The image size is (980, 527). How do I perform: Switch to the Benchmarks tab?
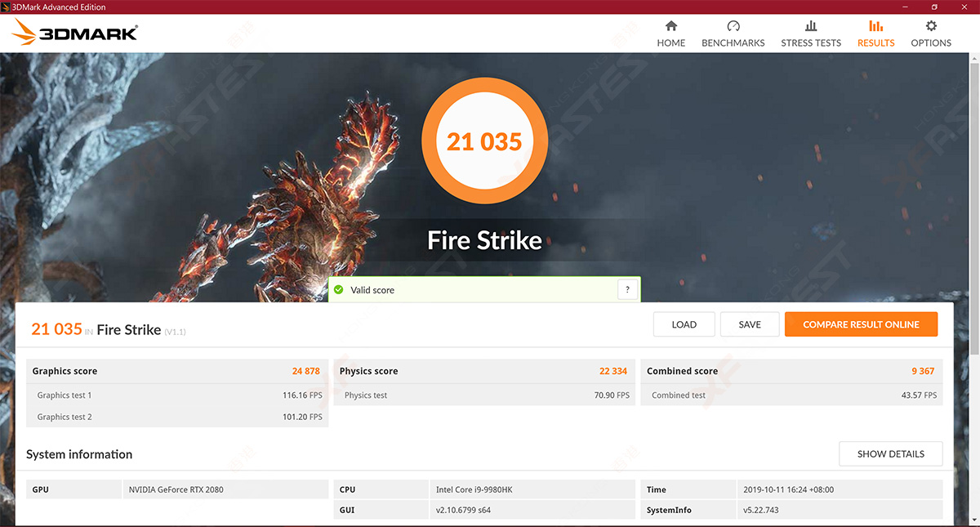pos(733,34)
